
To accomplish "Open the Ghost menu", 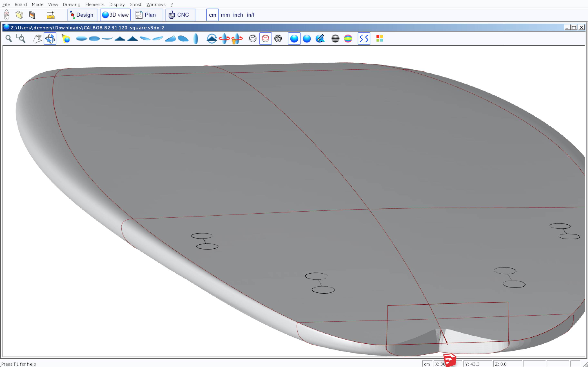I will 135,4.
